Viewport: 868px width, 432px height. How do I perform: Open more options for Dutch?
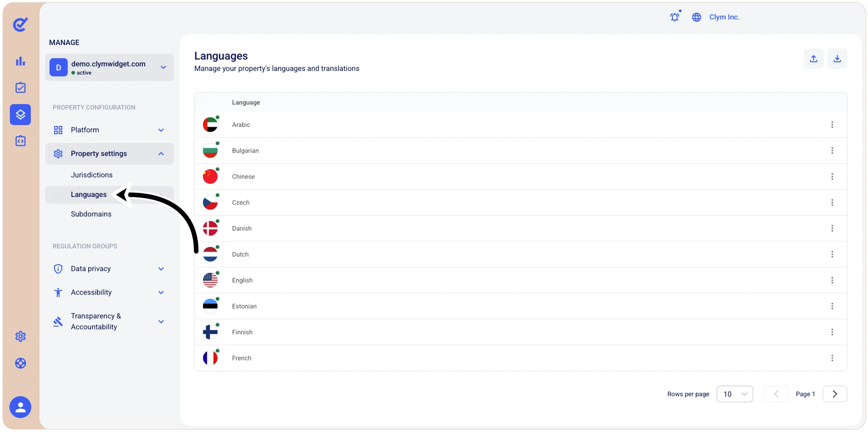point(832,254)
